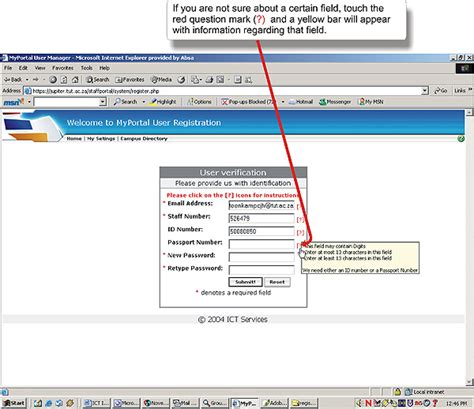
Task: Open the Tools menu
Action: 87,68
